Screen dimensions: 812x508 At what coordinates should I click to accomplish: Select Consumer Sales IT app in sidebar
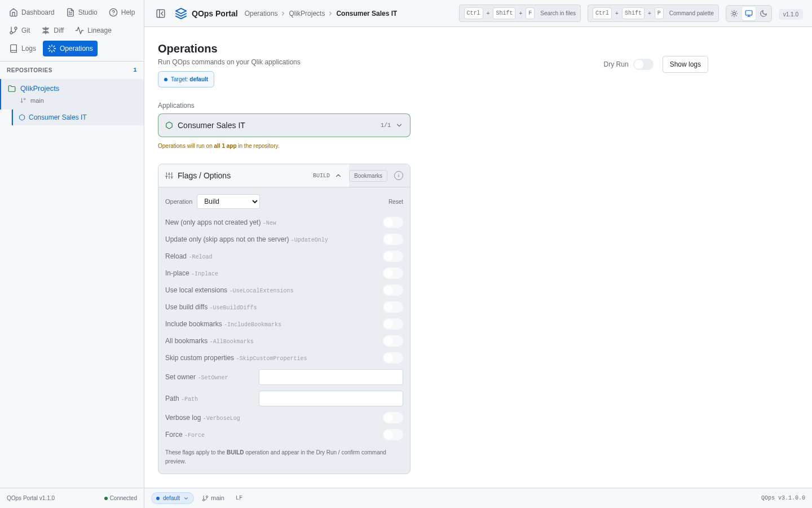coord(78,117)
